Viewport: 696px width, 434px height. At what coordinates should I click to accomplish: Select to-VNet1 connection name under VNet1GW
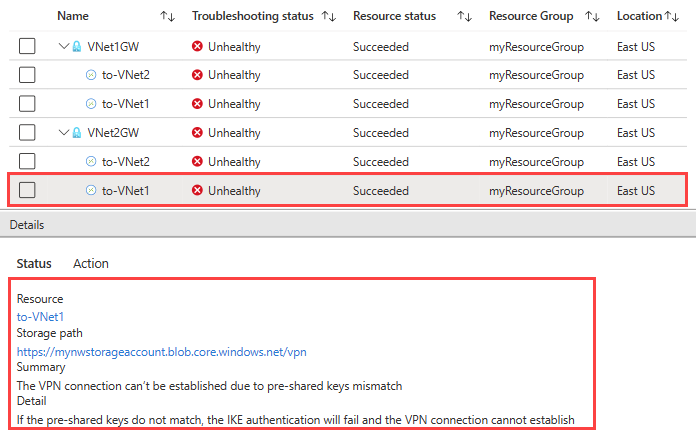tap(126, 104)
